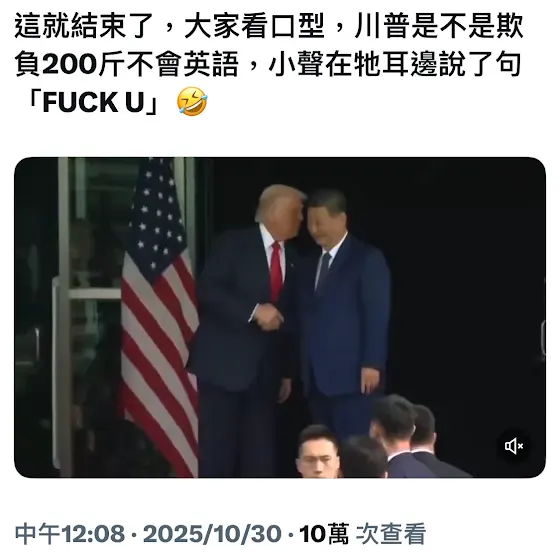
Task: Click the date 2025/10/30
Action: tap(212, 534)
